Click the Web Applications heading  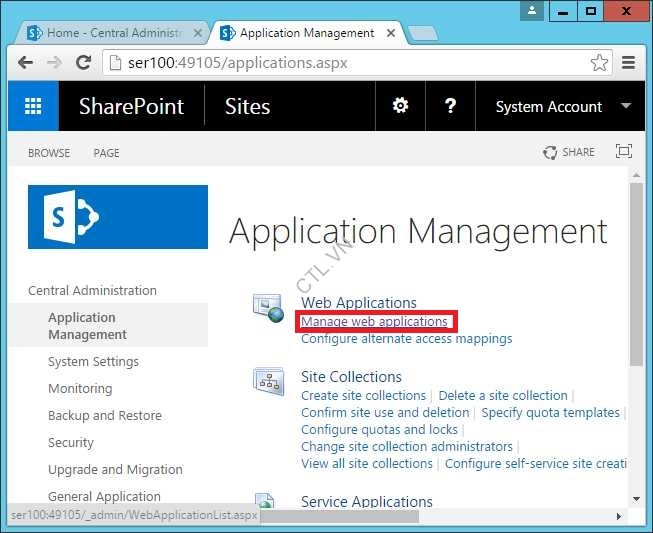pos(359,303)
